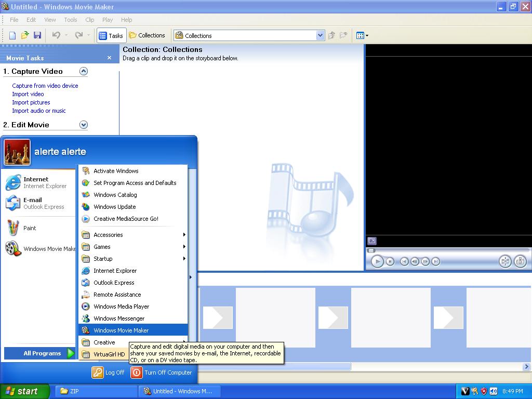Open the Help menu
Viewport: 532px width, 399px height.
point(127,20)
